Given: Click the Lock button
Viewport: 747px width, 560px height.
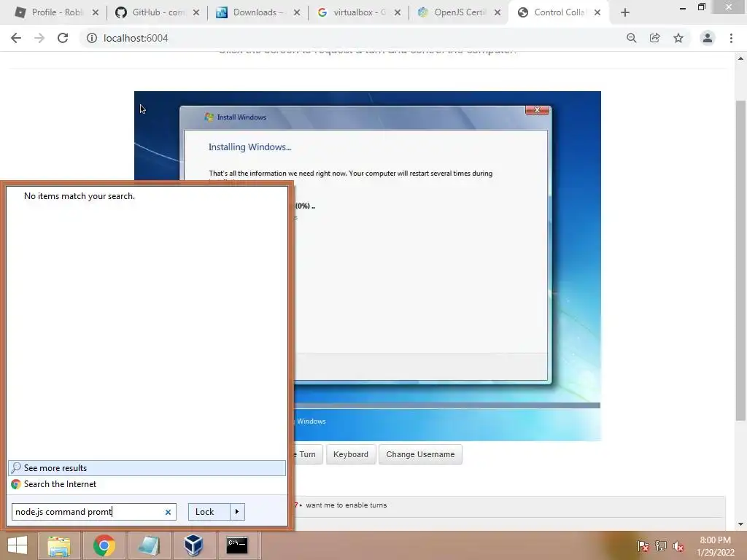Looking at the screenshot, I should tap(209, 512).
